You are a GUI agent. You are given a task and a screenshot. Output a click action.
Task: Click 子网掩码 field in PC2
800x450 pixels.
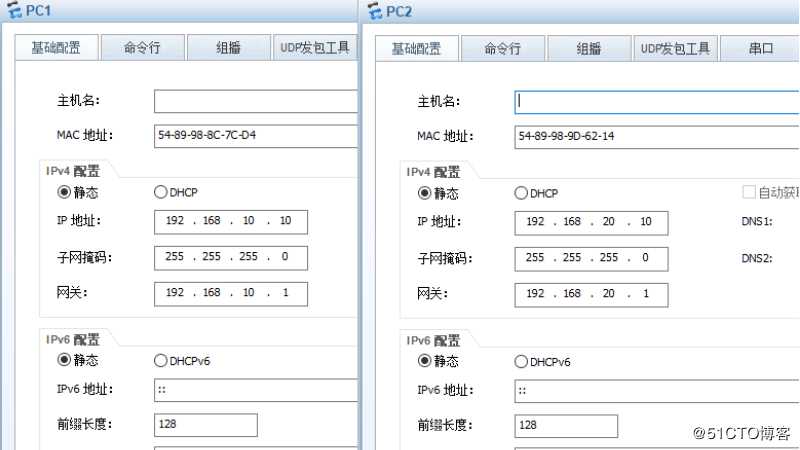pyautogui.click(x=591, y=259)
